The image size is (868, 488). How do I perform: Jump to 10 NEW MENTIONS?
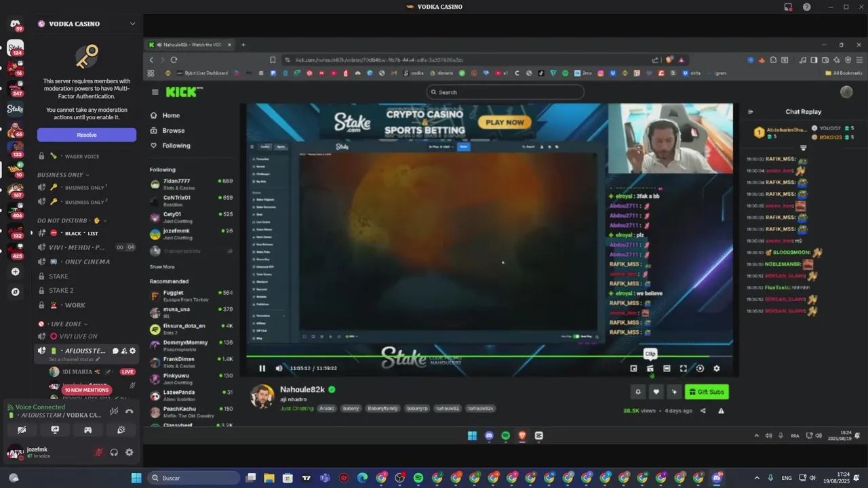coord(86,390)
